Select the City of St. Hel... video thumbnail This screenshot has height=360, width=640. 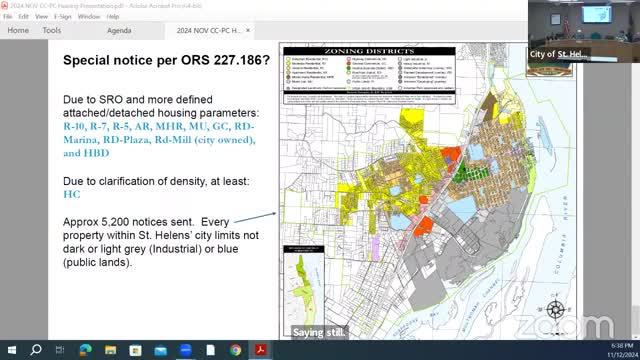pyautogui.click(x=584, y=31)
